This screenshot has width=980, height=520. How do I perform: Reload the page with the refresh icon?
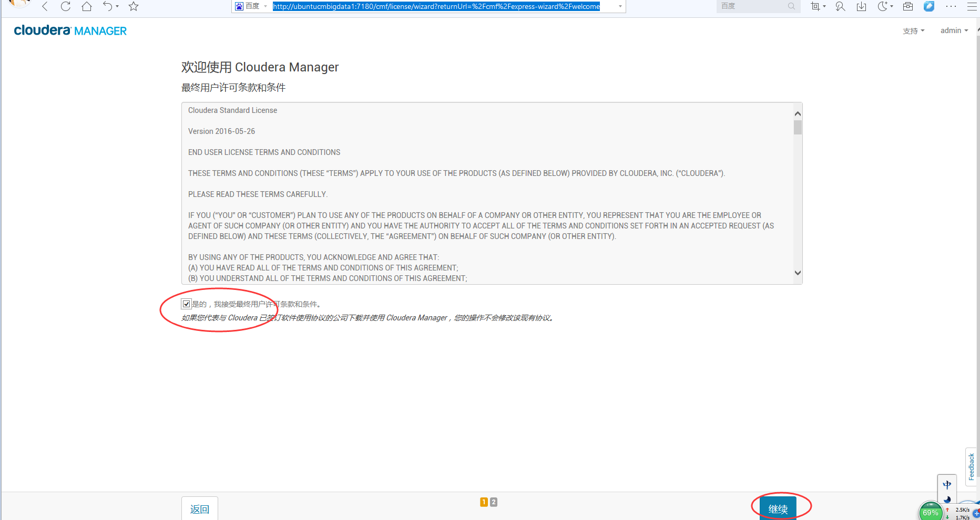pyautogui.click(x=66, y=6)
